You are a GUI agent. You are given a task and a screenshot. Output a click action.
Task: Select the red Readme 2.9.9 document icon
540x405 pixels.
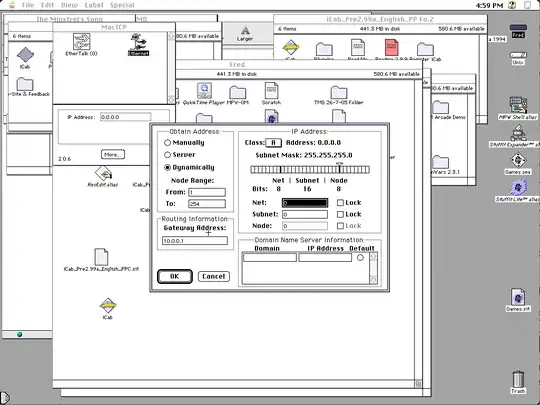tap(391, 48)
